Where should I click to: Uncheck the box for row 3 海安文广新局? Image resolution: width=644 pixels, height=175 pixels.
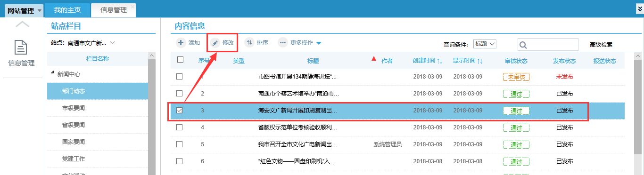pos(179,111)
